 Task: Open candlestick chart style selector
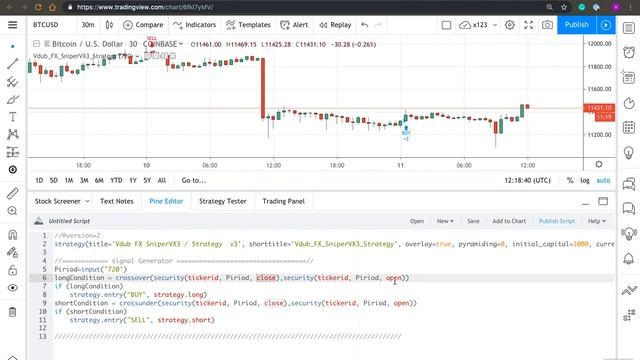coord(109,25)
